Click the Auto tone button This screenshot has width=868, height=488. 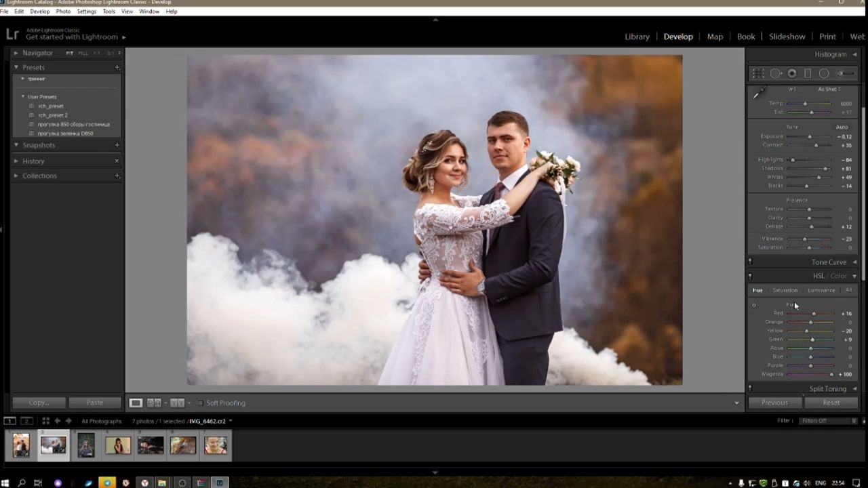pyautogui.click(x=842, y=127)
